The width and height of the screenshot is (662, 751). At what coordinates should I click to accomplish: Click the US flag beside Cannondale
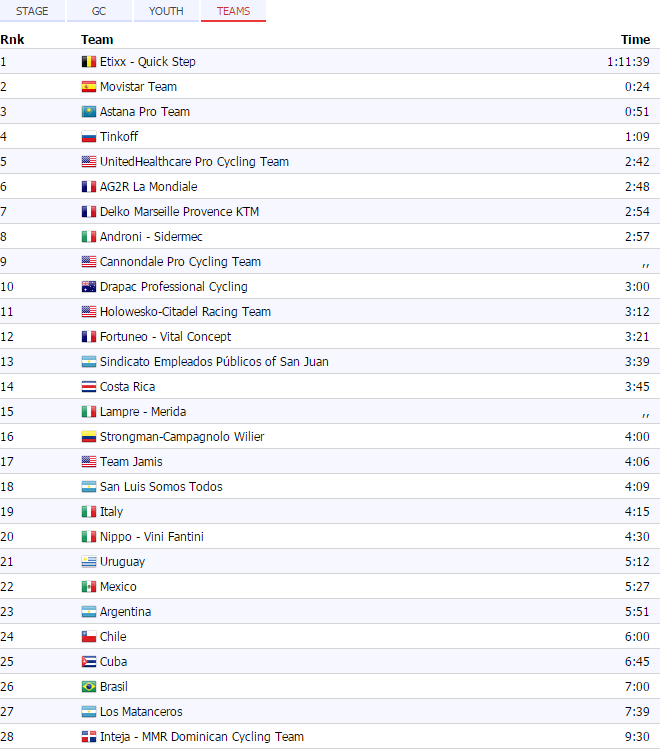pyautogui.click(x=89, y=262)
